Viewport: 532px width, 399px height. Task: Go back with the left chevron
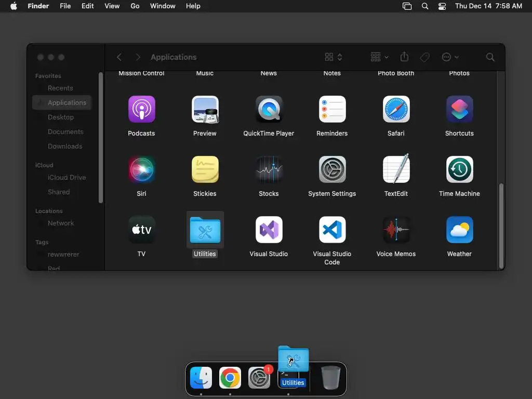pyautogui.click(x=119, y=57)
